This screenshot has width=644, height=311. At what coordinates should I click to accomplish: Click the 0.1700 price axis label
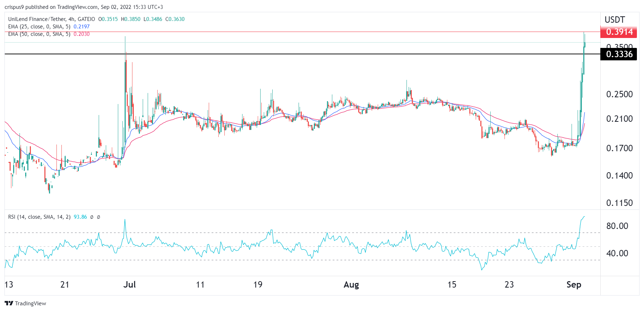pyautogui.click(x=620, y=148)
